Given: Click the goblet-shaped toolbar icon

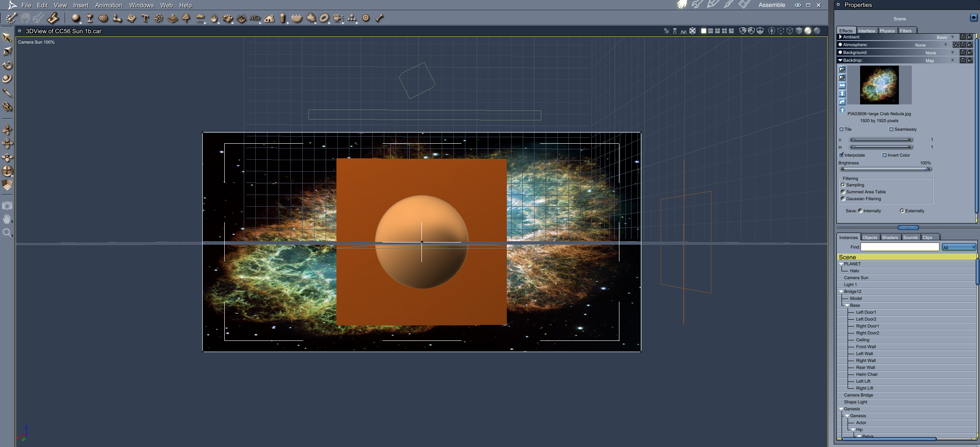Looking at the screenshot, I should pyautogui.click(x=90, y=18).
